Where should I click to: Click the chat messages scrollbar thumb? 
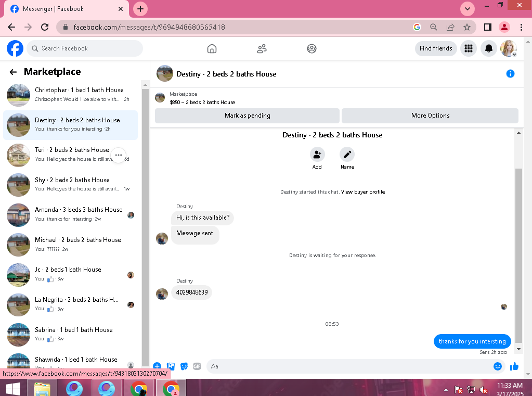tap(518, 256)
